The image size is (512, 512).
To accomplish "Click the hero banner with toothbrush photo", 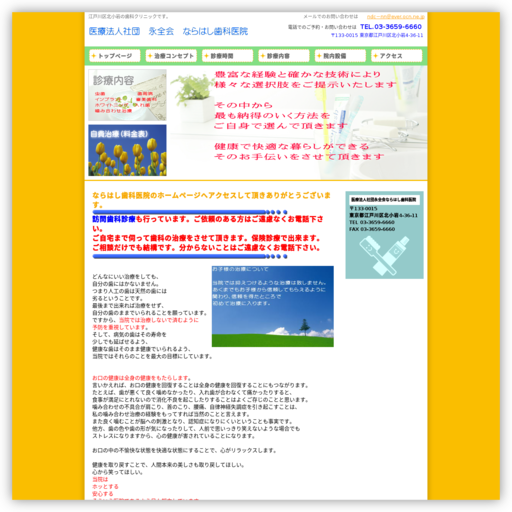I will [x=299, y=123].
